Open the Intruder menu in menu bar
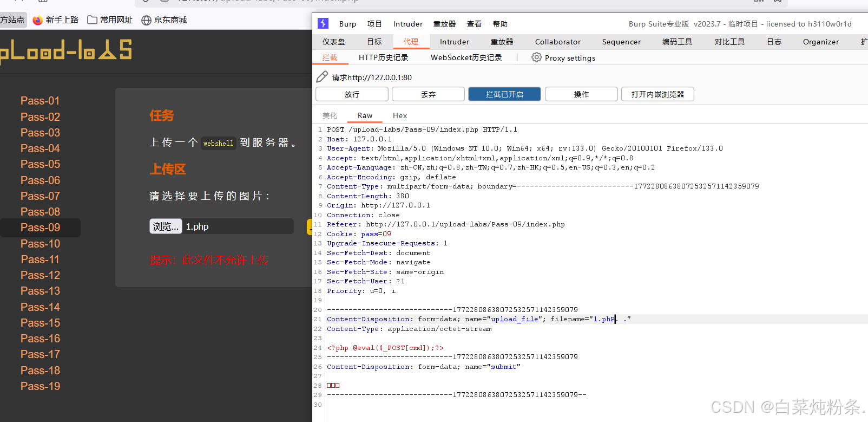Screen dimensions: 868x422 [408, 24]
